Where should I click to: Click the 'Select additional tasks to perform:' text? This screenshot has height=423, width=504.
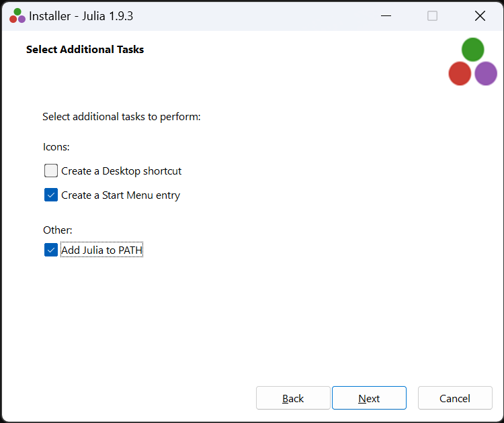122,117
